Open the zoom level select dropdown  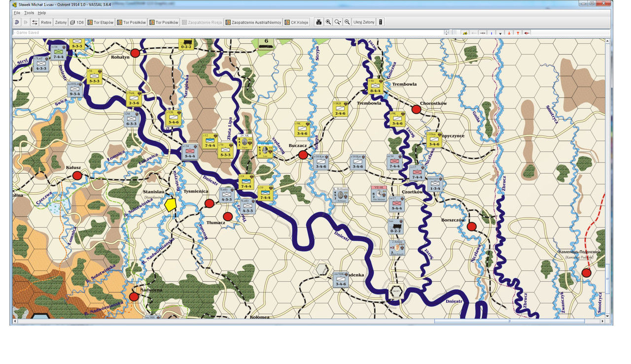[338, 22]
